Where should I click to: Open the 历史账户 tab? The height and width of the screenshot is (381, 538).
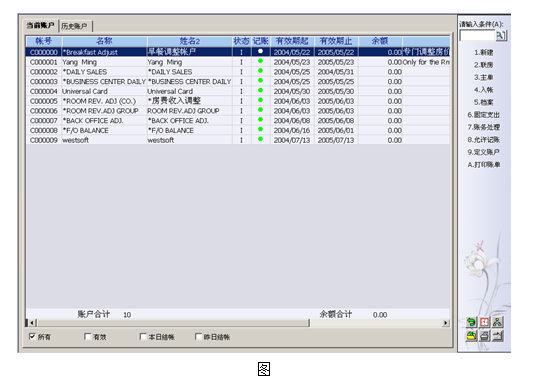pyautogui.click(x=74, y=26)
